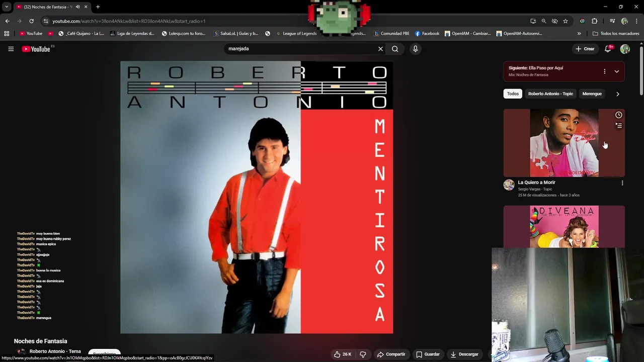Like the video showing 26 K
644x362 pixels.
[x=343, y=354]
